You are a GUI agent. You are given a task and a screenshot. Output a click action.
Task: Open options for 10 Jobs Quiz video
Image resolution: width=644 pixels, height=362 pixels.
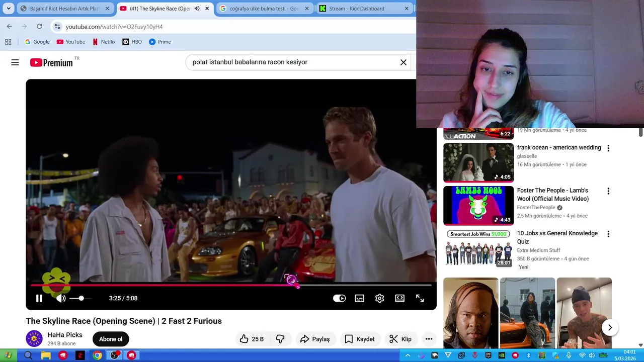[608, 234]
